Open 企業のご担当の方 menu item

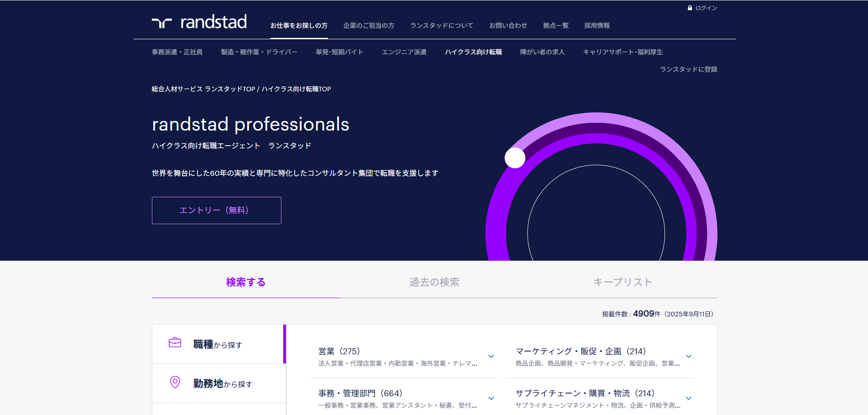[x=369, y=26]
